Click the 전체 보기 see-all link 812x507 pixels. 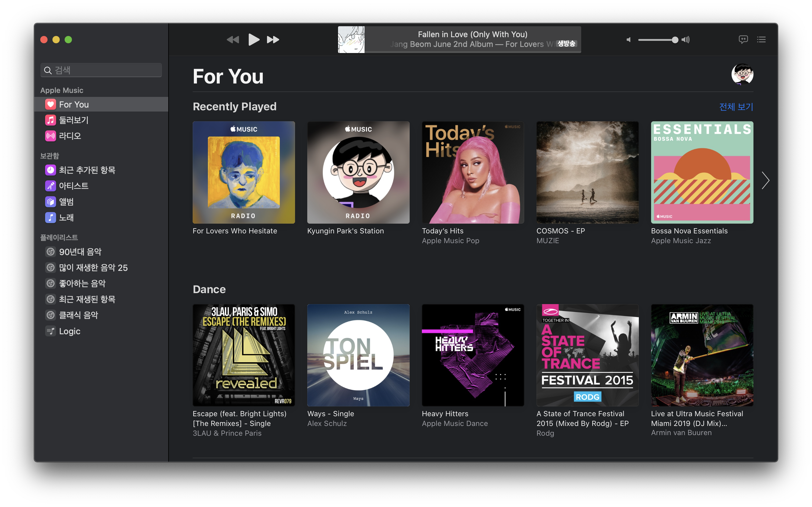[736, 107]
